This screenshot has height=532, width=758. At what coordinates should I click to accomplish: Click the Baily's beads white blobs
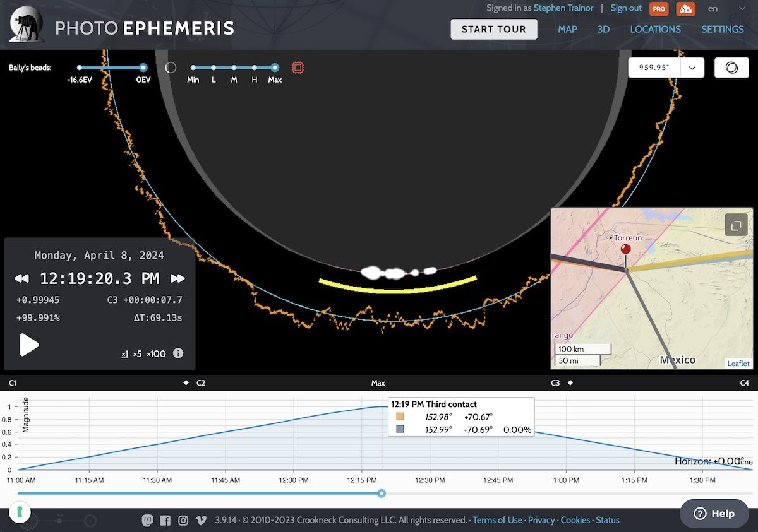(x=398, y=273)
